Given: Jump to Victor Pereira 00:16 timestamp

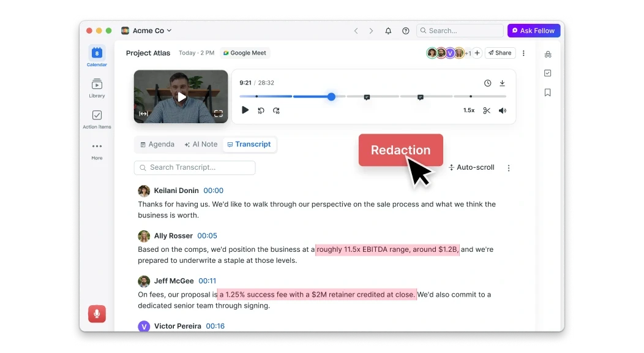Looking at the screenshot, I should 215,326.
